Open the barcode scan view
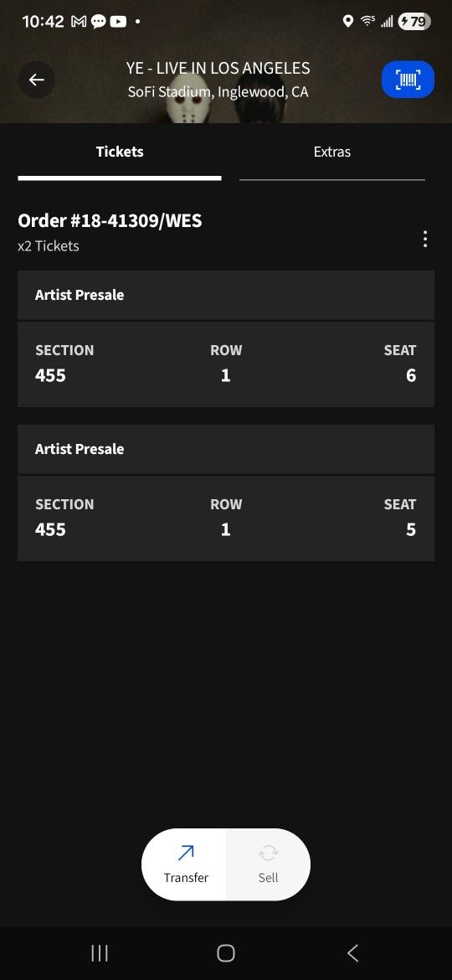 [408, 80]
